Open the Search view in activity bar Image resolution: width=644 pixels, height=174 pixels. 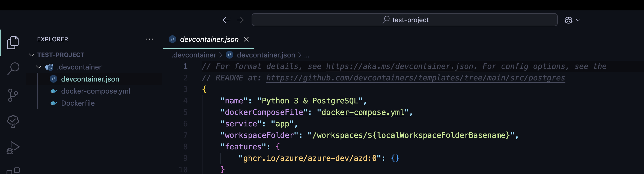coord(13,68)
